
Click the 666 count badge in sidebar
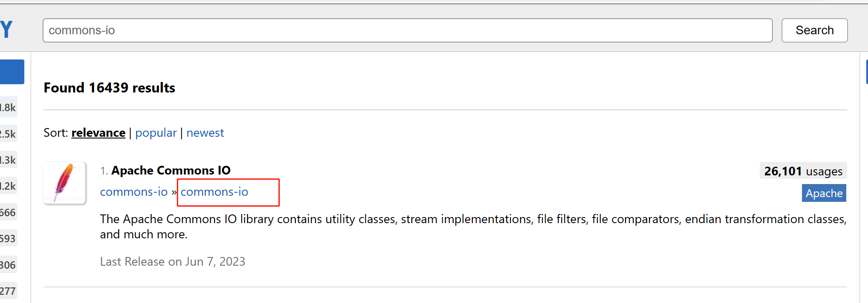pyautogui.click(x=8, y=213)
